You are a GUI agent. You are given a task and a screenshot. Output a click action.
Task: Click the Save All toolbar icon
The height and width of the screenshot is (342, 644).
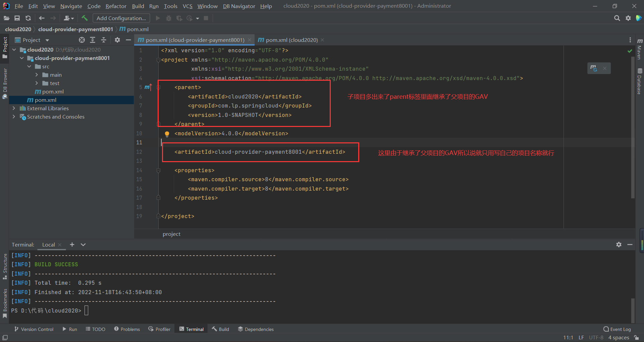point(17,18)
